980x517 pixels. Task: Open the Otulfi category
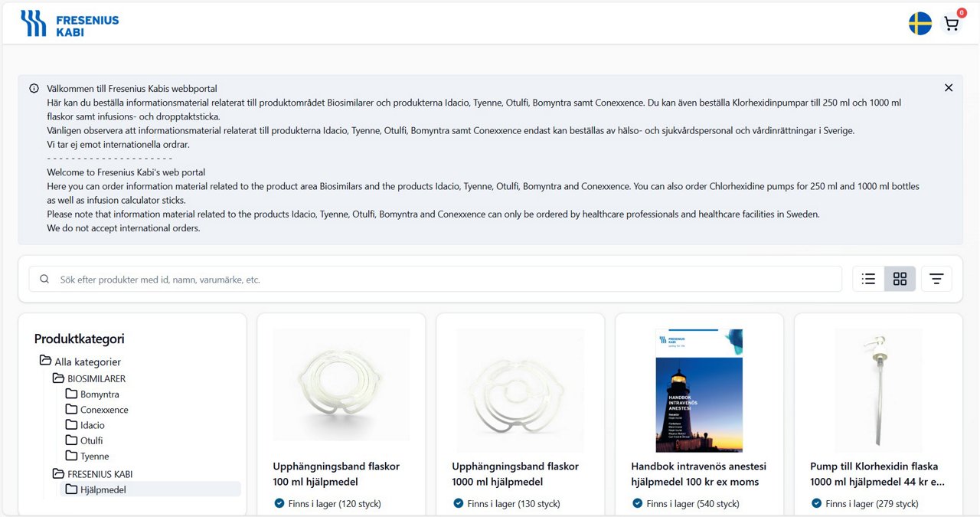click(91, 440)
